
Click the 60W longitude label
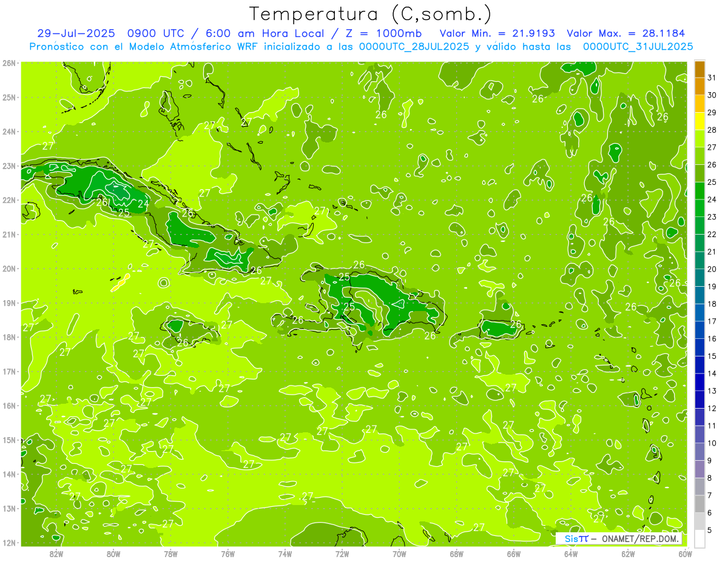pos(686,554)
